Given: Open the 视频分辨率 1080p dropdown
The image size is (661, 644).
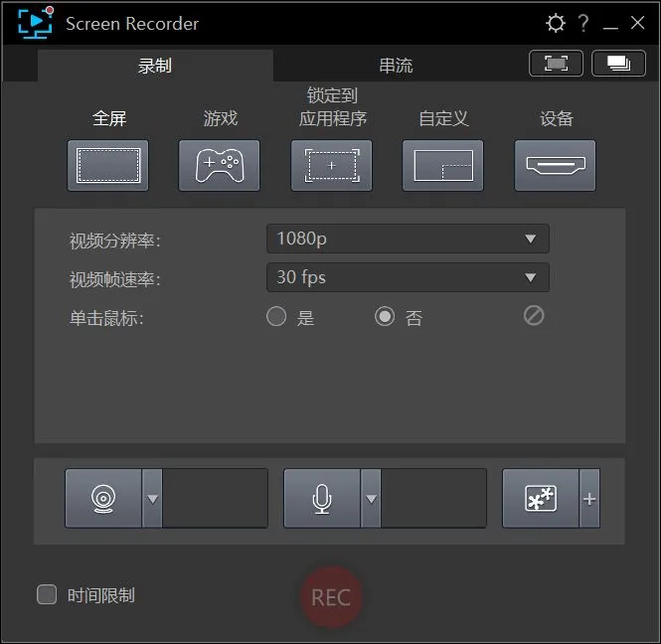Looking at the screenshot, I should [x=408, y=239].
